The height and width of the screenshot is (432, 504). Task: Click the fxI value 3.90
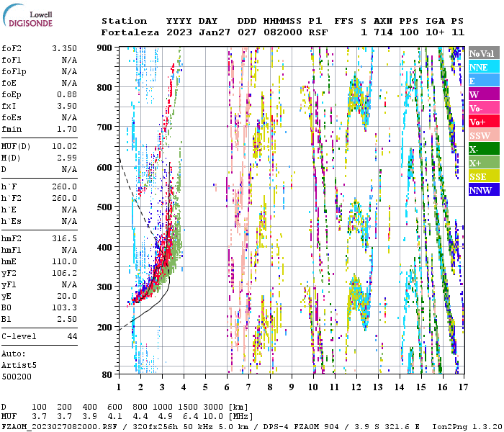pos(67,106)
